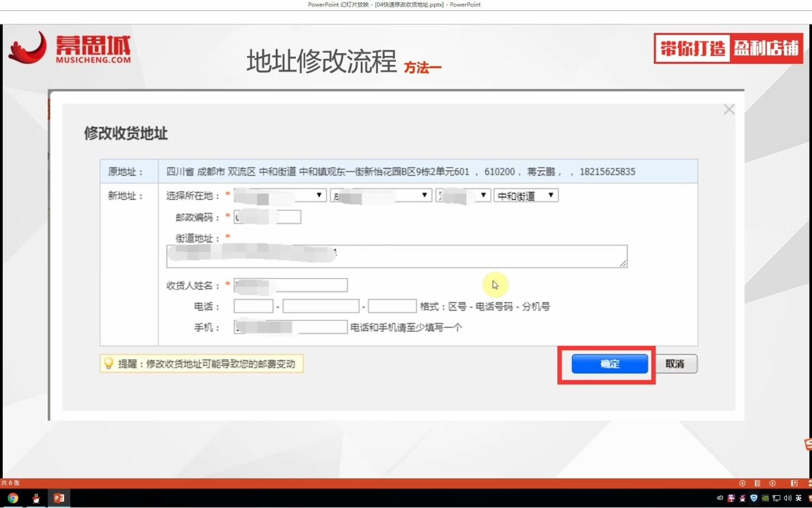Click the 电话 extension number field
This screenshot has height=508, width=812.
pyautogui.click(x=392, y=306)
